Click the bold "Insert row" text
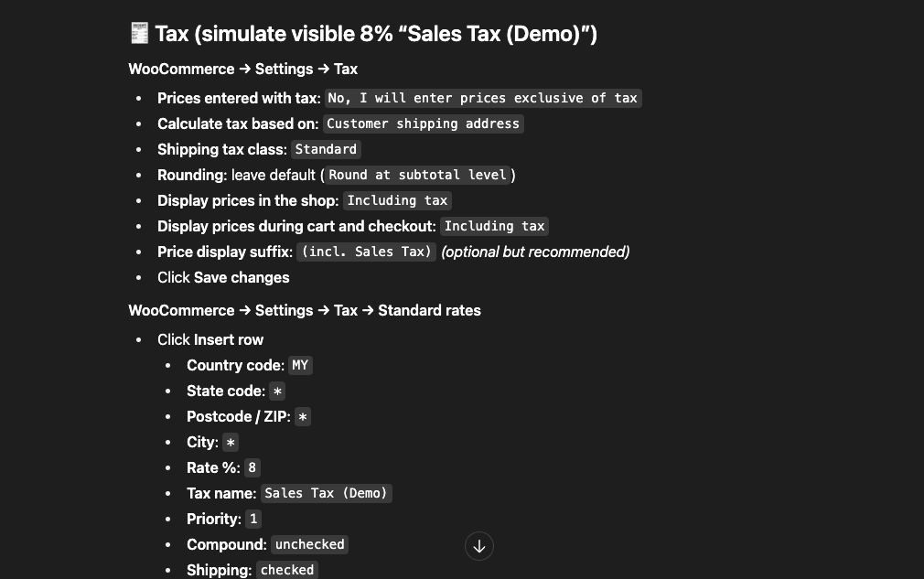Image resolution: width=924 pixels, height=579 pixels. coord(229,339)
